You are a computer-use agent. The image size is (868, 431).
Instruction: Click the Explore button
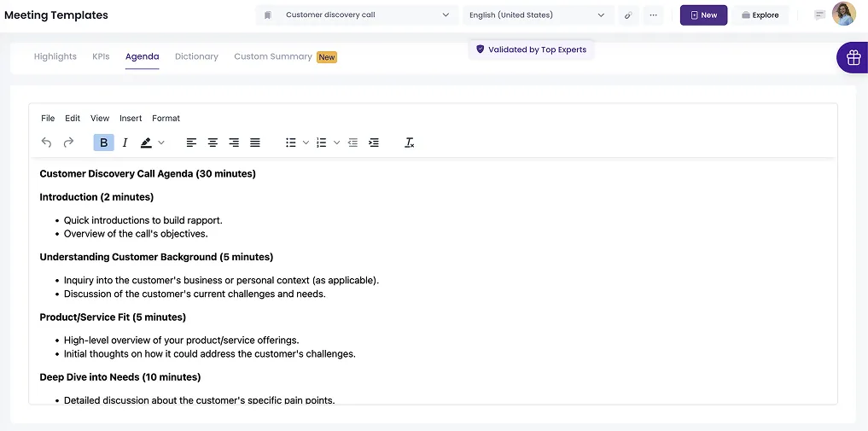pyautogui.click(x=760, y=15)
